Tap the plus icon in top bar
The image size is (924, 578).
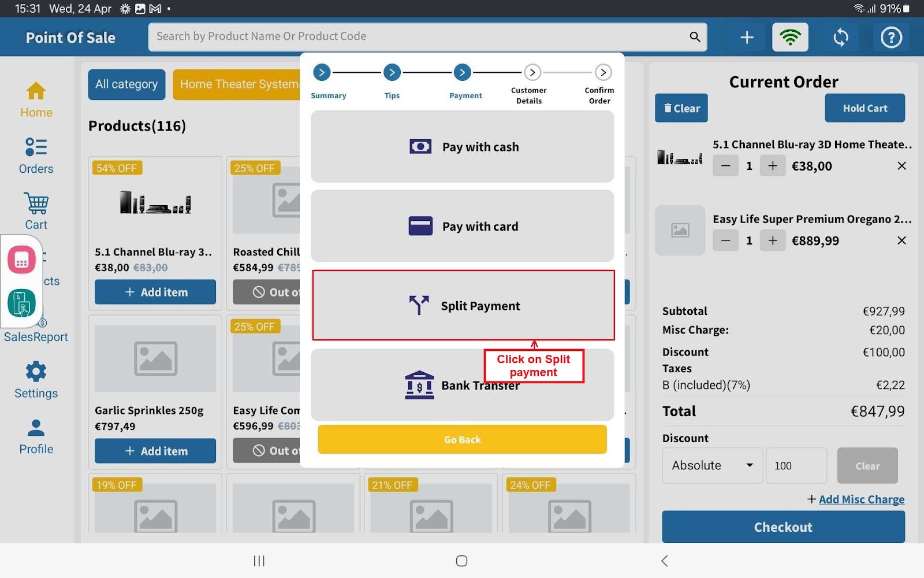click(x=747, y=38)
